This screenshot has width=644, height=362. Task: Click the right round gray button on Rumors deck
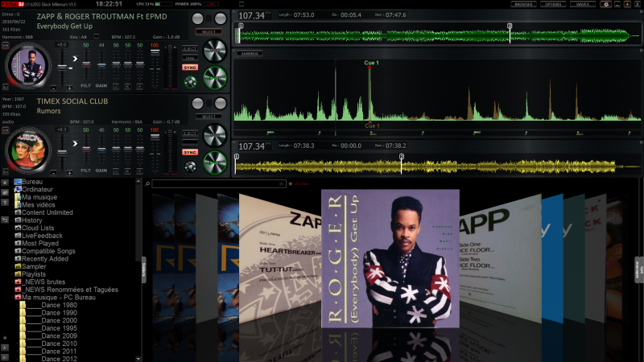click(x=221, y=104)
